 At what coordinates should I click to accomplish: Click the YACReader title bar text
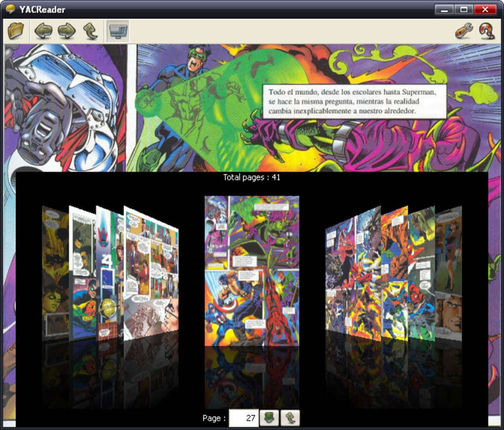[42, 9]
